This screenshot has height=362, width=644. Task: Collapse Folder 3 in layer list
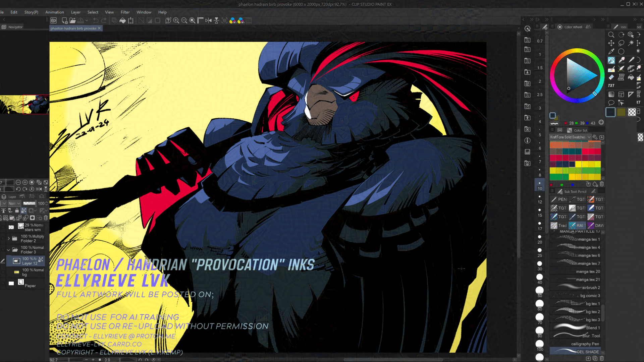point(9,250)
